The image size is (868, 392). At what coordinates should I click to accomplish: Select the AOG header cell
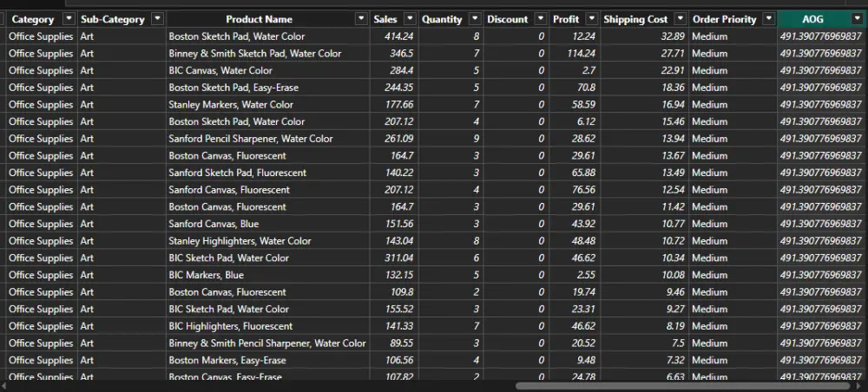coord(812,19)
